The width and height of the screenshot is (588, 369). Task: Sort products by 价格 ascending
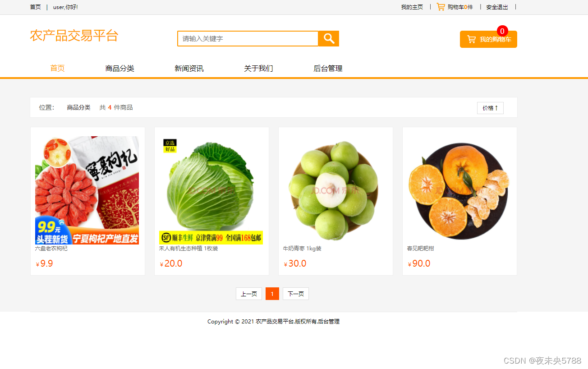(x=490, y=108)
